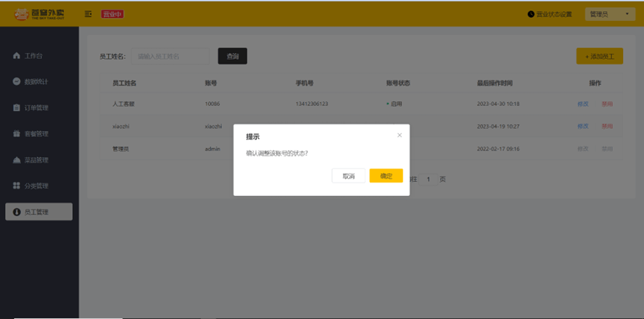Click the 菜品管理 dish cover icon
This screenshot has height=319, width=644.
pyautogui.click(x=16, y=160)
